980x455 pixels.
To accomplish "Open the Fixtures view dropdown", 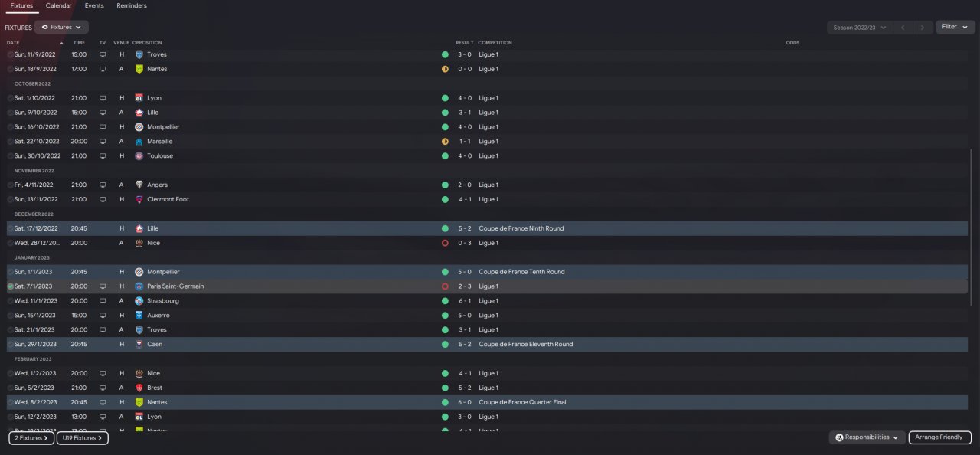I will click(x=61, y=27).
